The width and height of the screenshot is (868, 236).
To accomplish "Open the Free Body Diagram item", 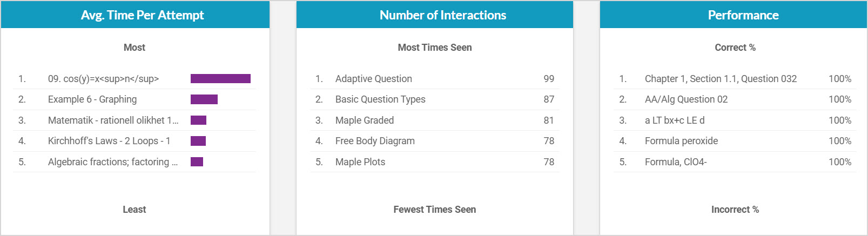I will coord(375,141).
